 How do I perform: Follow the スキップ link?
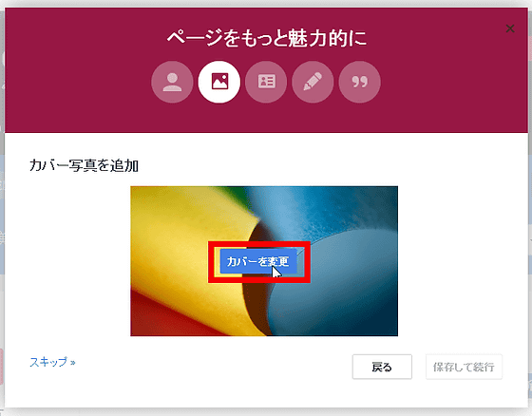tap(48, 362)
